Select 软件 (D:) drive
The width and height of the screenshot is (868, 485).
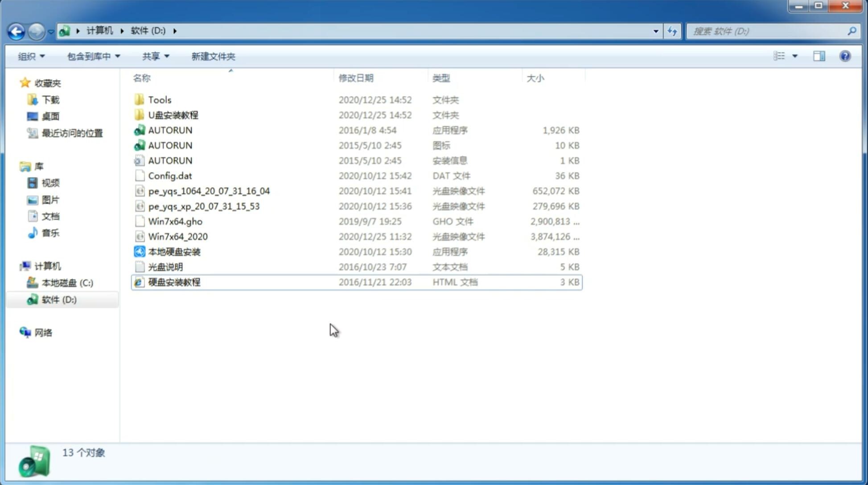[x=59, y=299]
